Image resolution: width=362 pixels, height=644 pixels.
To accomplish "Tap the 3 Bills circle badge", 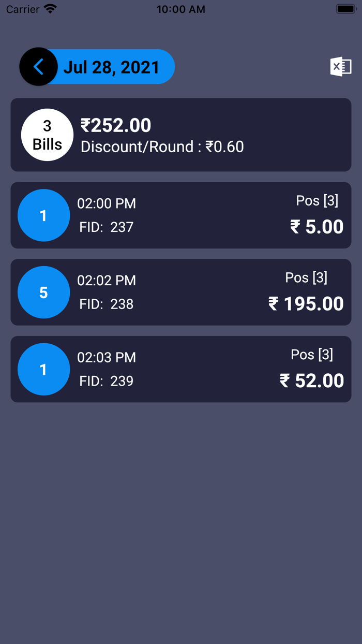I will tap(47, 135).
